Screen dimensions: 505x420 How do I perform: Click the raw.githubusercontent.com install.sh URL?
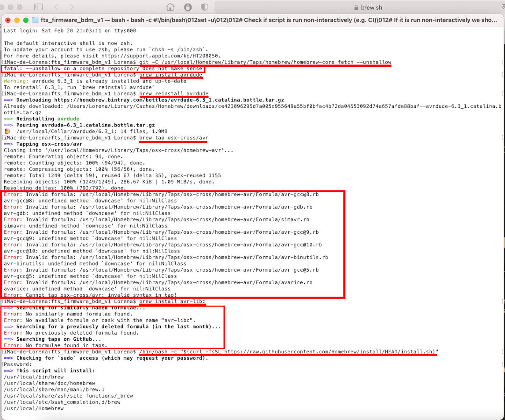pos(329,352)
